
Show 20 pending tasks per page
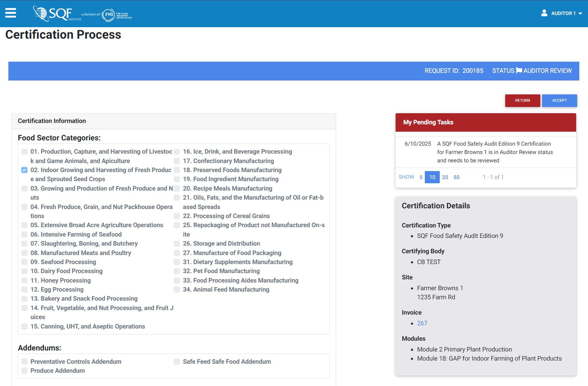pos(445,177)
